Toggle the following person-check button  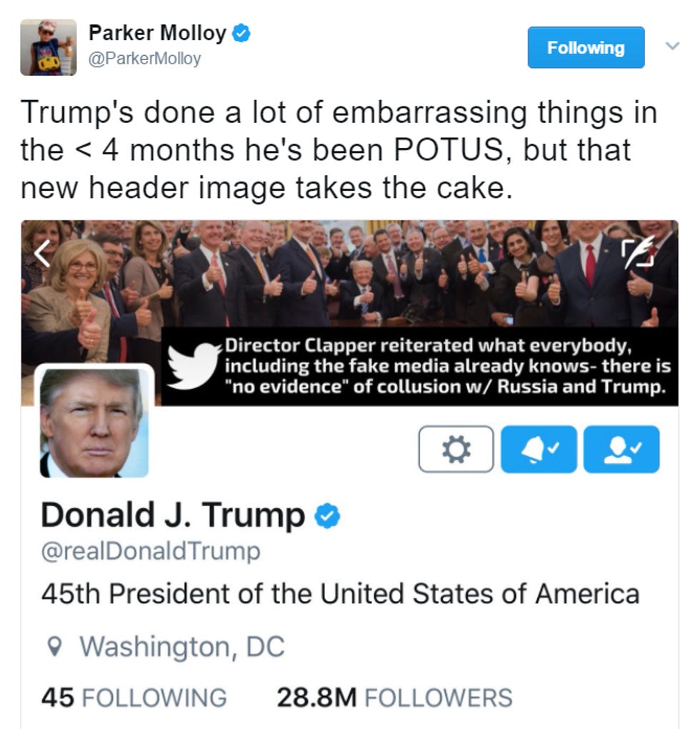coord(621,449)
